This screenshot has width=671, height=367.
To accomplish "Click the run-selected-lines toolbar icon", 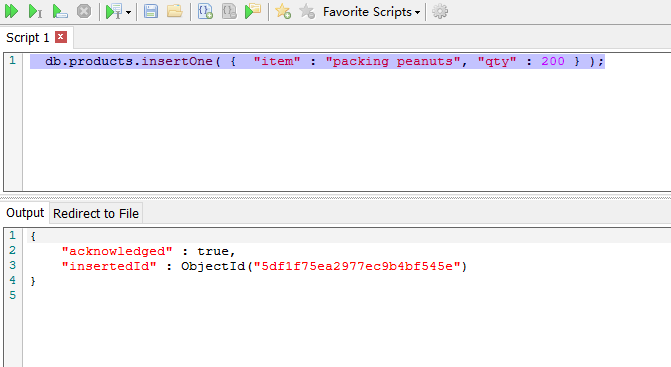I will click(x=59, y=12).
